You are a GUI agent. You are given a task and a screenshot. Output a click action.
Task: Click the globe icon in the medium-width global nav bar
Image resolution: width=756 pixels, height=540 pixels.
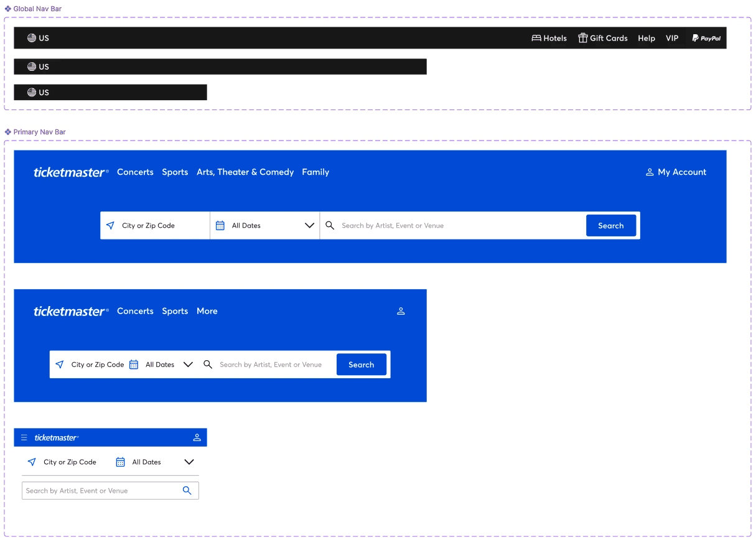32,67
